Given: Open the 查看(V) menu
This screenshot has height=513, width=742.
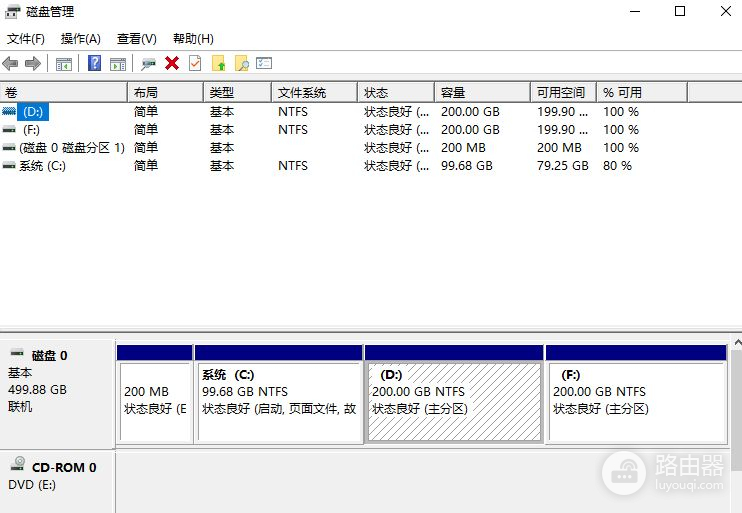Looking at the screenshot, I should pyautogui.click(x=137, y=39).
